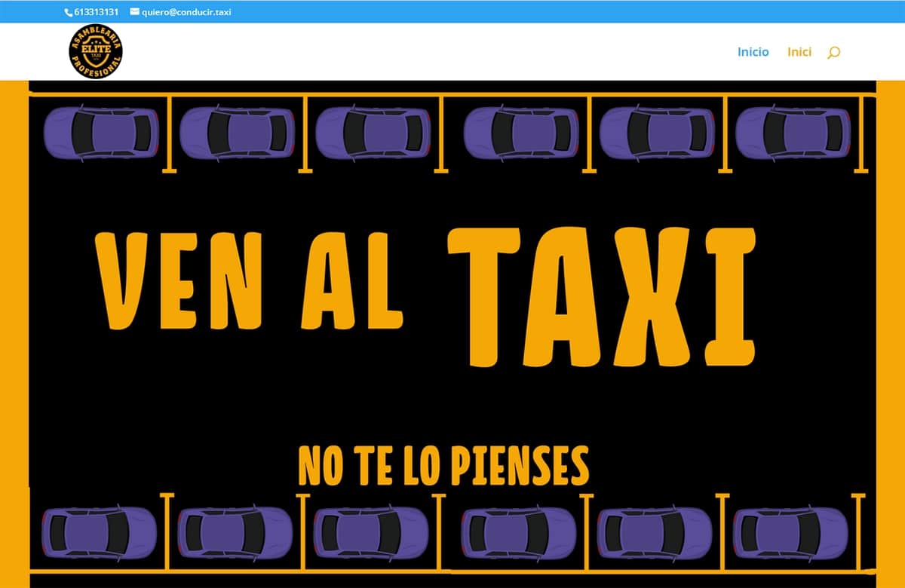Click the second purple car in top row
This screenshot has height=588, width=905.
238,133
